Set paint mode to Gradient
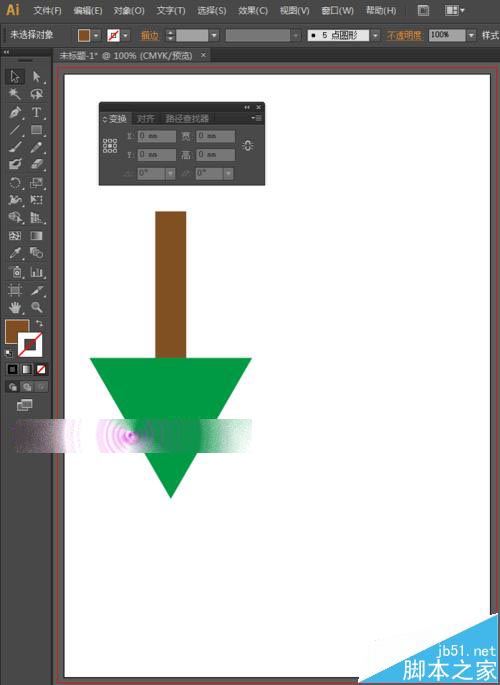 point(27,370)
